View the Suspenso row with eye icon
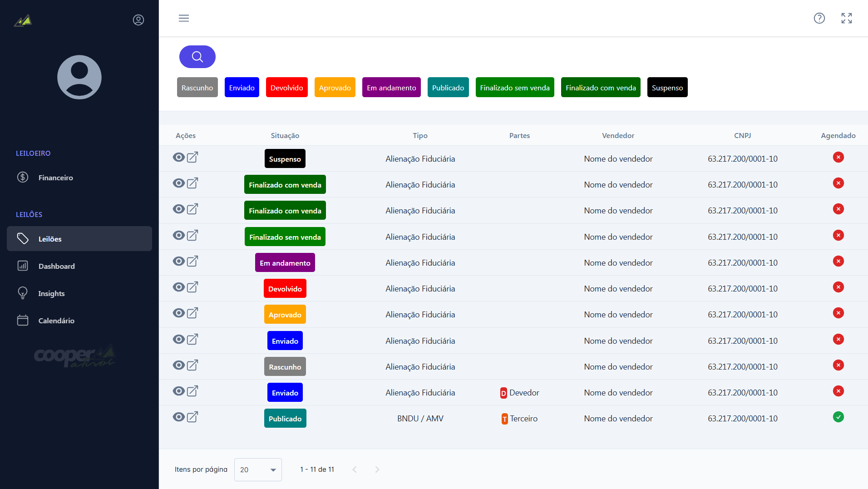This screenshot has width=868, height=489. point(179,157)
